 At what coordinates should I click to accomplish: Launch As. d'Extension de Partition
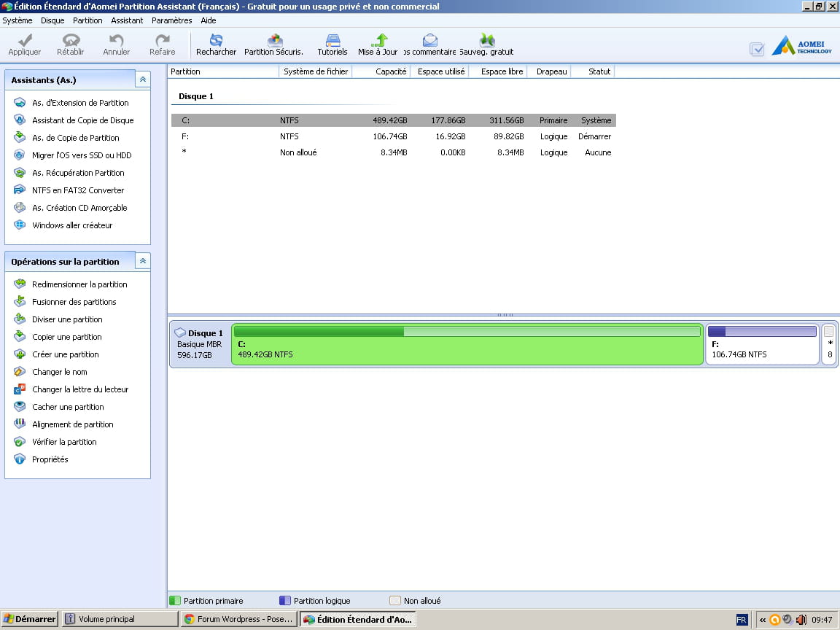coord(80,103)
